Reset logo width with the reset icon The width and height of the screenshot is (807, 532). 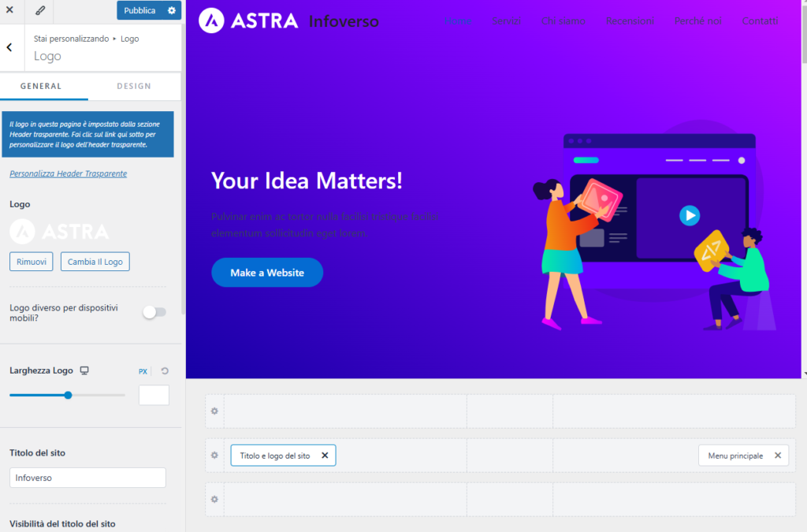165,371
